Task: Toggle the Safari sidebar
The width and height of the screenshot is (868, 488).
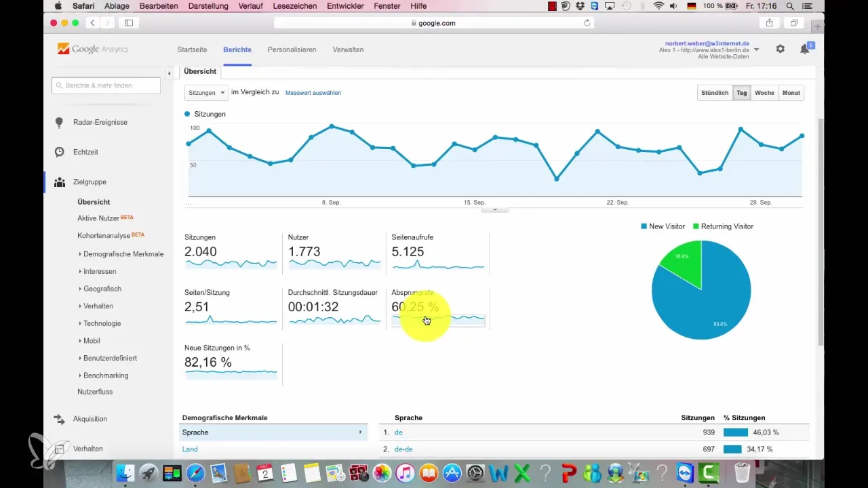Action: pyautogui.click(x=128, y=22)
